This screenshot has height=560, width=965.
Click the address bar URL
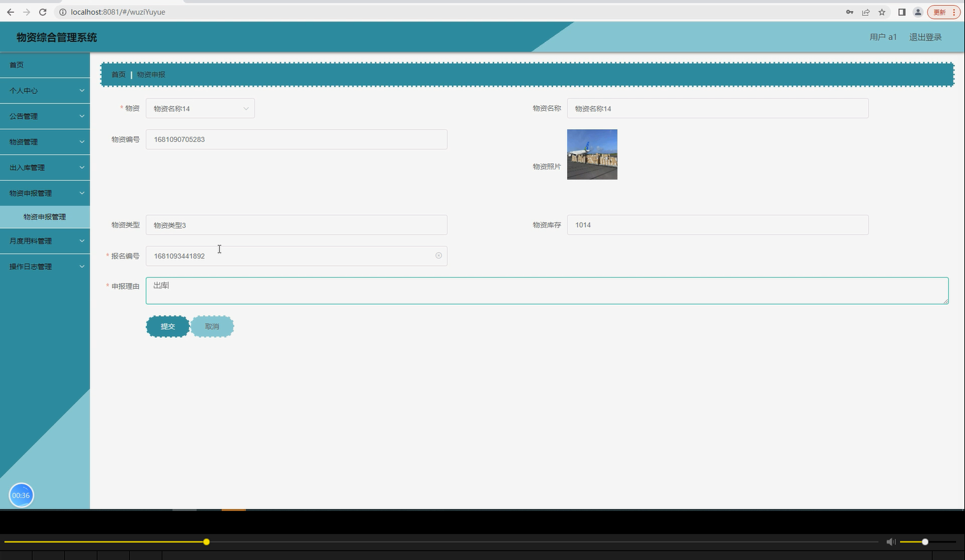point(118,12)
